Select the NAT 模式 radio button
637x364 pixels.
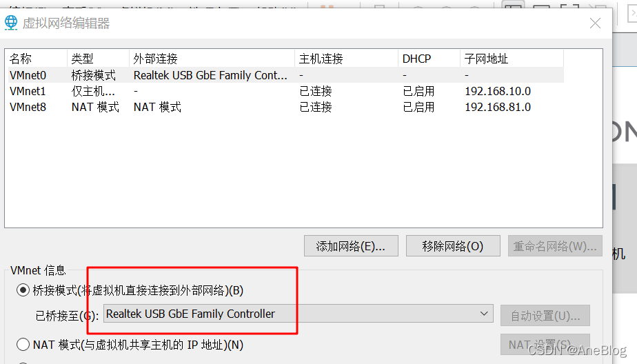(x=23, y=345)
